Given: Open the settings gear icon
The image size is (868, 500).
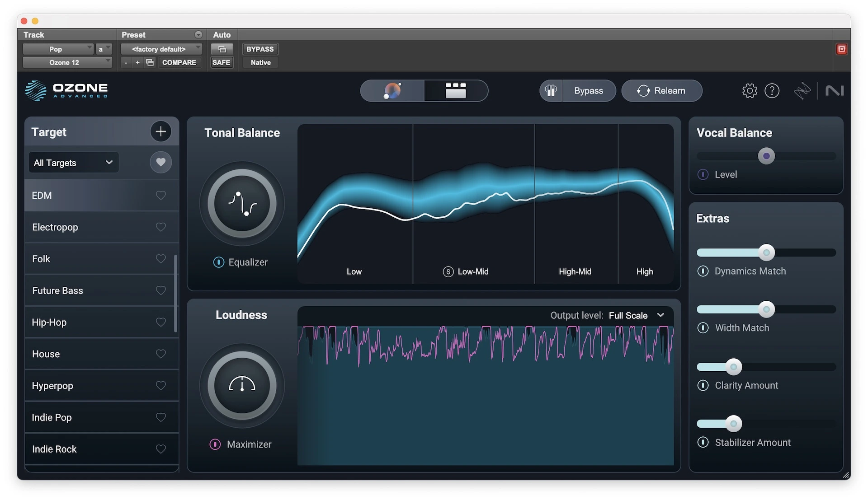Looking at the screenshot, I should (749, 91).
